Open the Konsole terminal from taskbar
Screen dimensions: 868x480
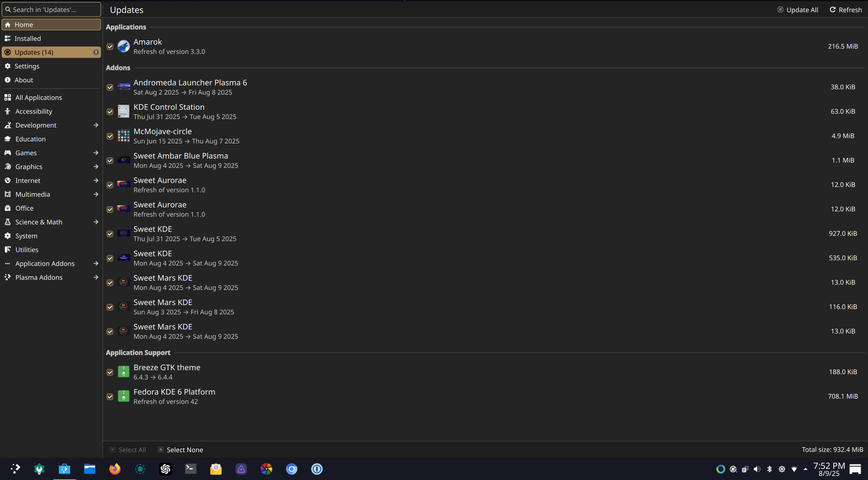pos(191,469)
